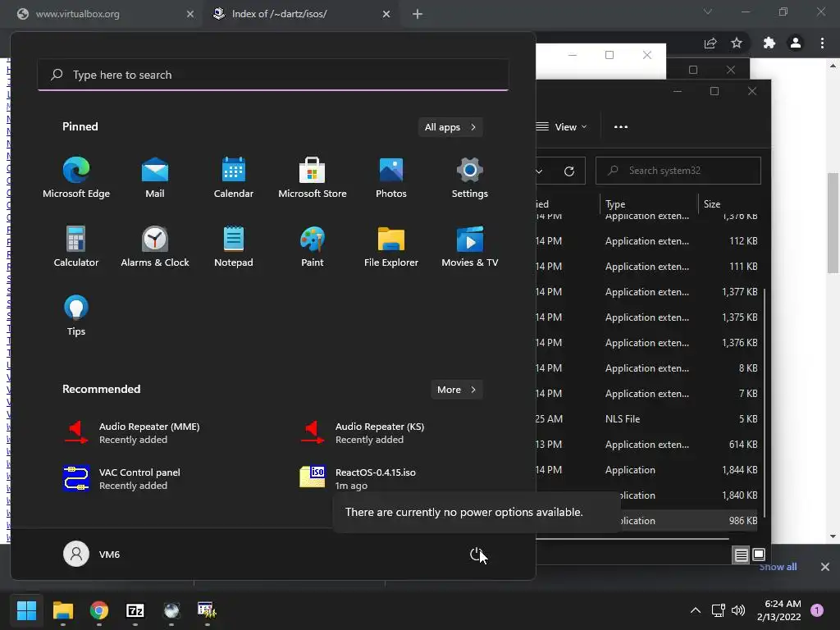Expand View dropdown in File Explorer

pyautogui.click(x=562, y=127)
